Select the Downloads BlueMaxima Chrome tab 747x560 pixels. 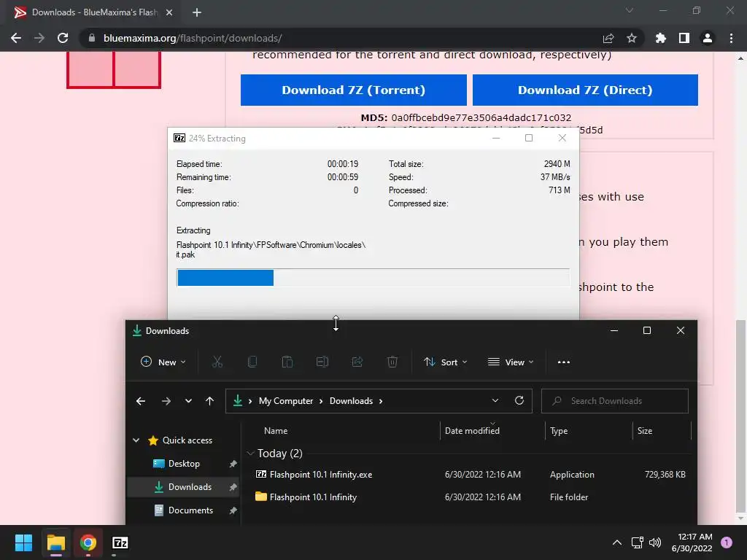90,12
